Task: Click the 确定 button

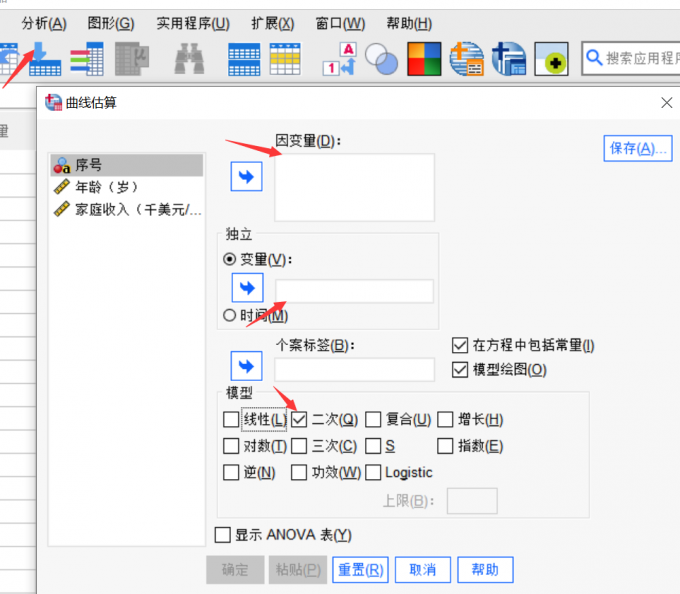Action: point(235,570)
